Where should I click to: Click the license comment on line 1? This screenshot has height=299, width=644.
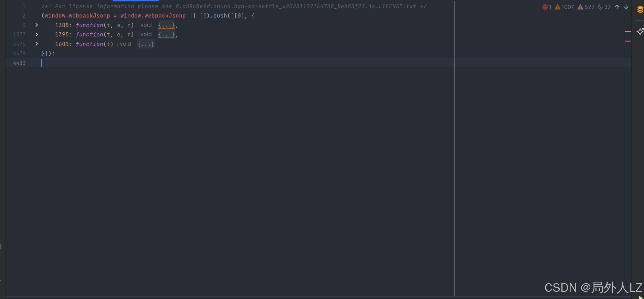tap(234, 6)
